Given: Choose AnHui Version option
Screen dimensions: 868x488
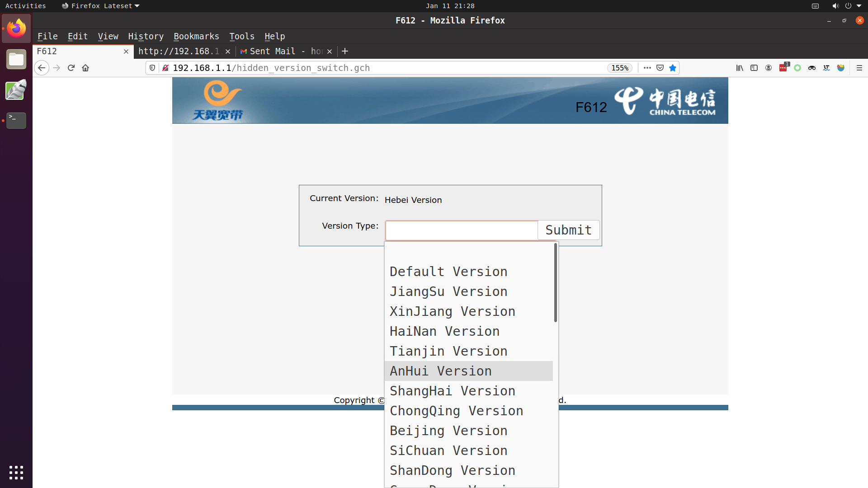Looking at the screenshot, I should (469, 371).
